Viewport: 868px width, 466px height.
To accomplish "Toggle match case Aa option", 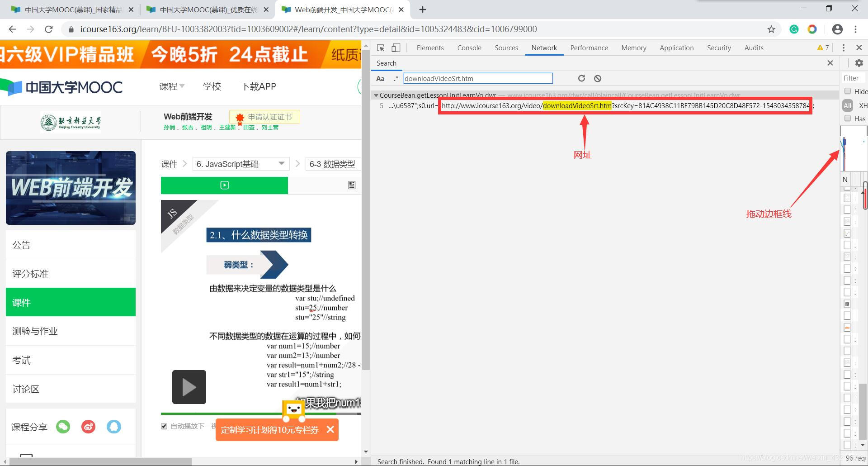I will [380, 78].
